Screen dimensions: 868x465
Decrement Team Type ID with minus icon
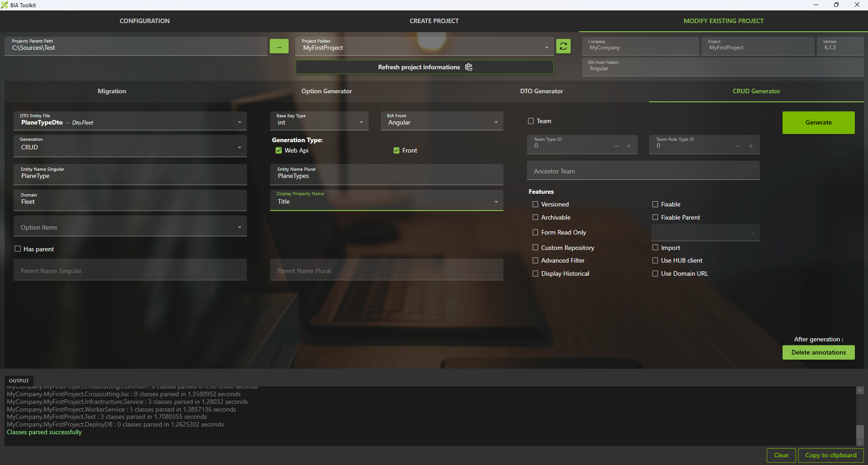pyautogui.click(x=616, y=146)
